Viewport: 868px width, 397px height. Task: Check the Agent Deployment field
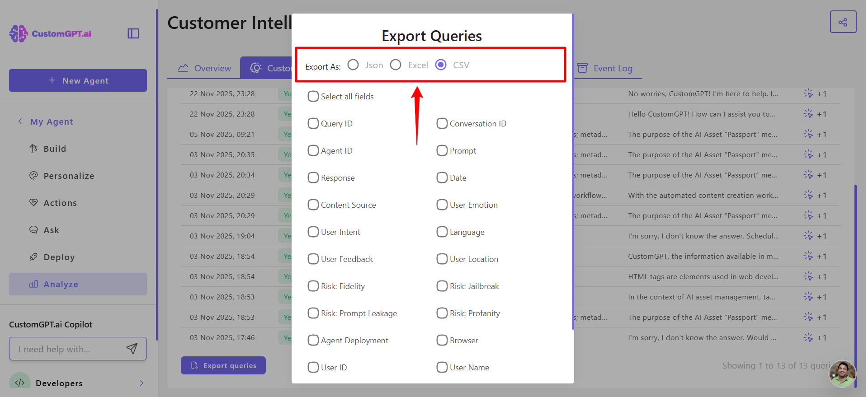click(313, 340)
